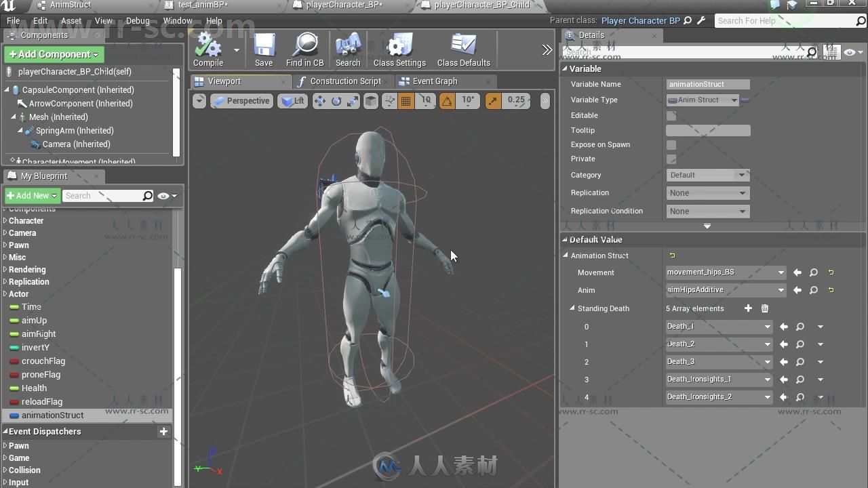Click Lit view mode button
This screenshot has height=488, width=868.
293,101
